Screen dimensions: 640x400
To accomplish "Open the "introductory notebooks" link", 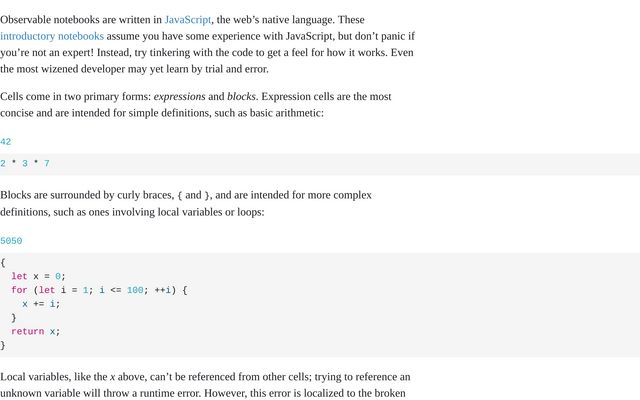I will (x=52, y=36).
